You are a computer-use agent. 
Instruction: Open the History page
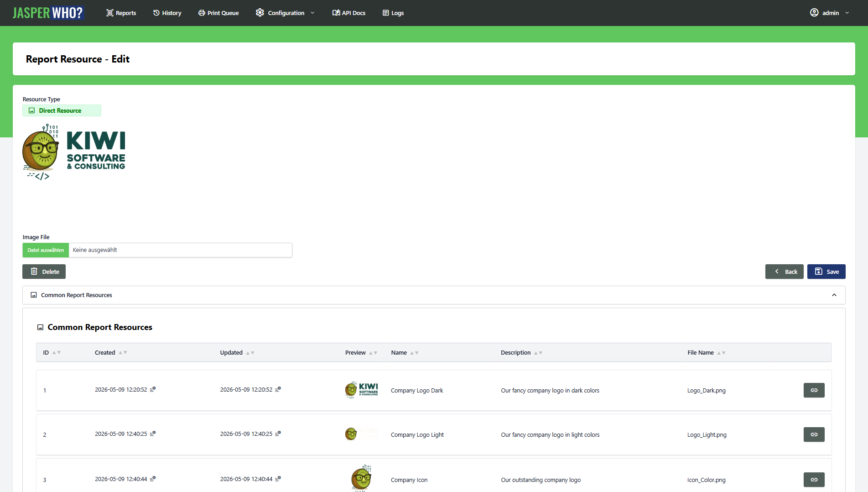click(167, 13)
